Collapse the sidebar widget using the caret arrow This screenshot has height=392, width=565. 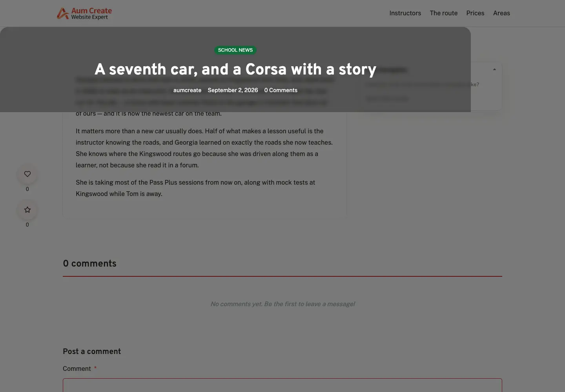494,69
